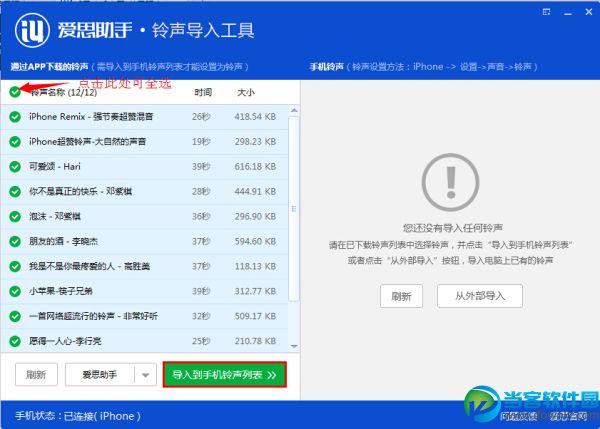Image resolution: width=600 pixels, height=429 pixels.
Task: Expand the dropdown arrow next to 爱思助手
Action: tap(145, 375)
